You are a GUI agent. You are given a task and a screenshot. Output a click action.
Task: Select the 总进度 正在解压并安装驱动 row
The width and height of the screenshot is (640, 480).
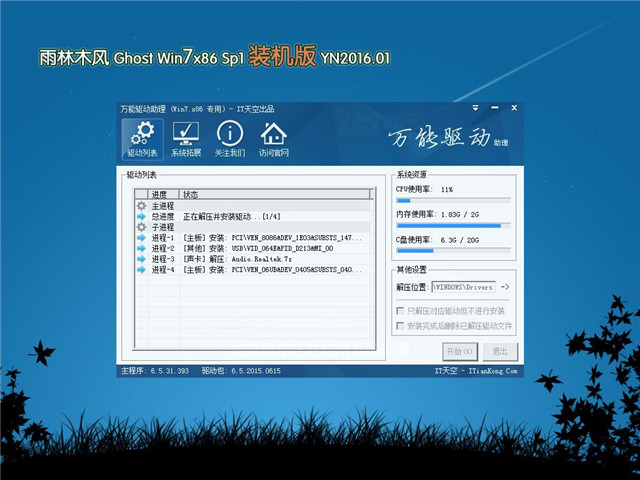pyautogui.click(x=253, y=216)
